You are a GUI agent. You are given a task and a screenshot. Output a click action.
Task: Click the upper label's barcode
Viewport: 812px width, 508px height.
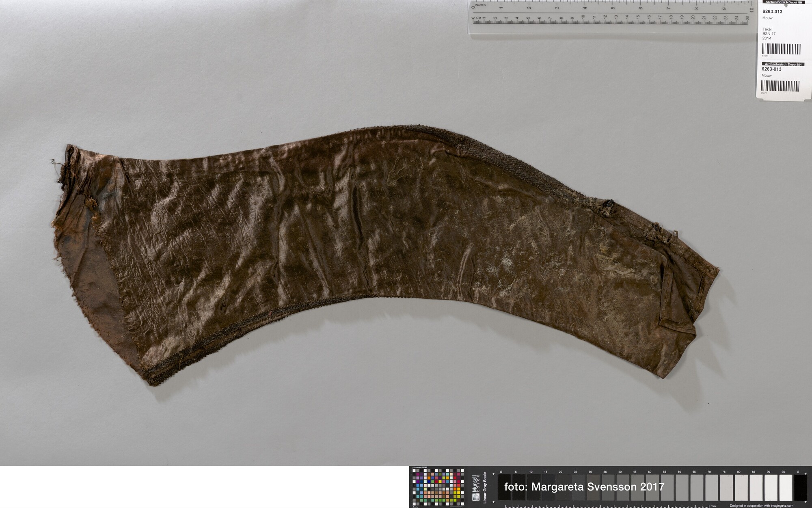pos(781,49)
